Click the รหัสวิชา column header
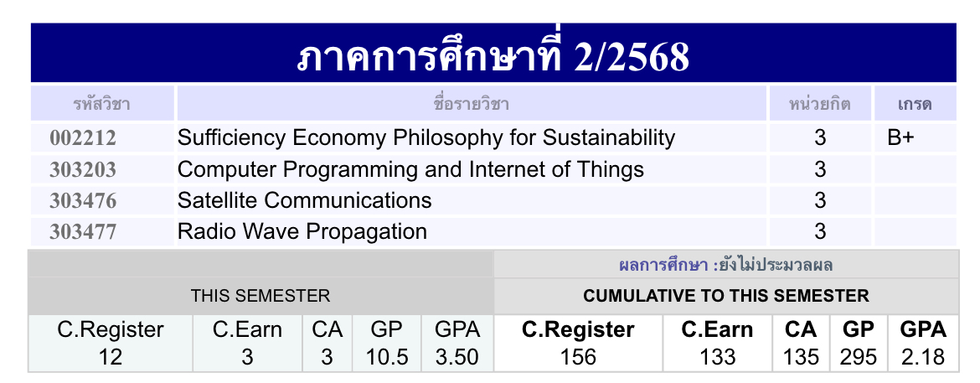The image size is (980, 383). coord(101,105)
